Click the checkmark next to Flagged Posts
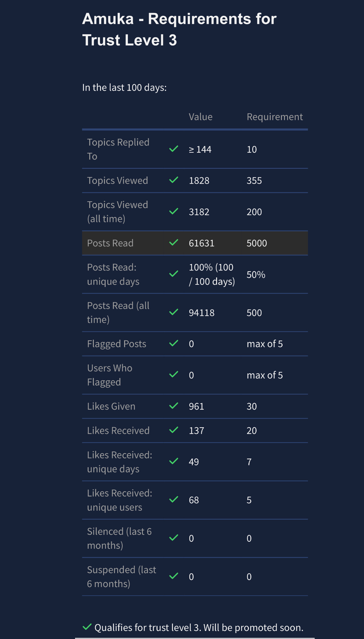 [x=174, y=343]
